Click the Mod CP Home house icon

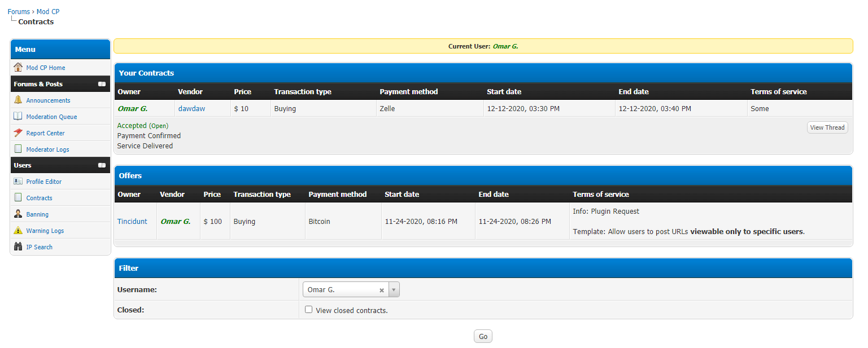coord(18,68)
